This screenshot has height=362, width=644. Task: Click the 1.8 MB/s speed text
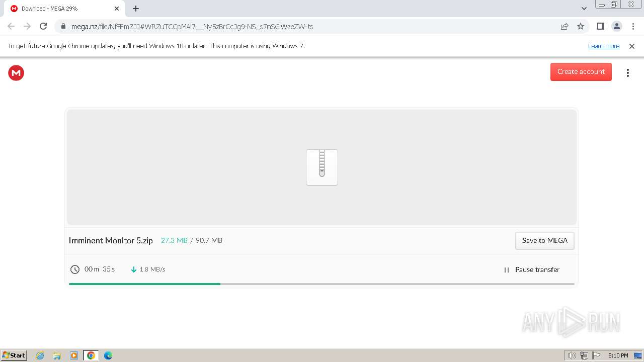pyautogui.click(x=152, y=269)
